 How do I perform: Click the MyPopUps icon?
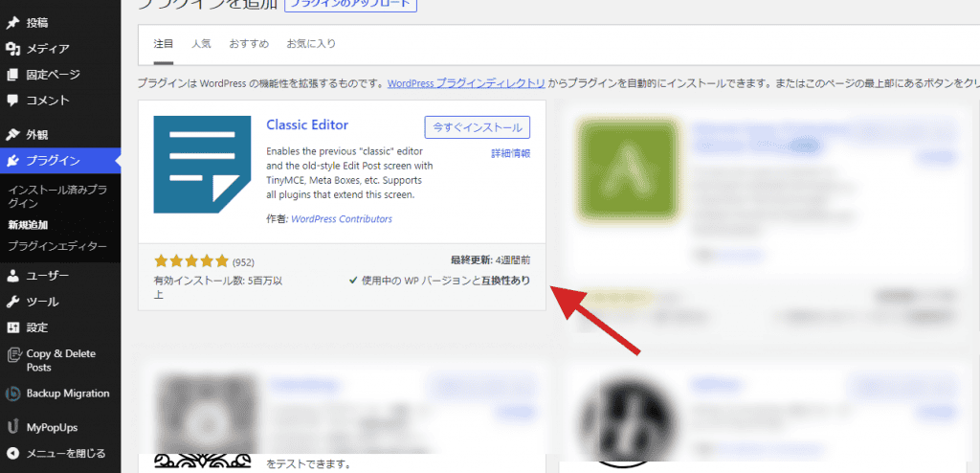(x=13, y=428)
